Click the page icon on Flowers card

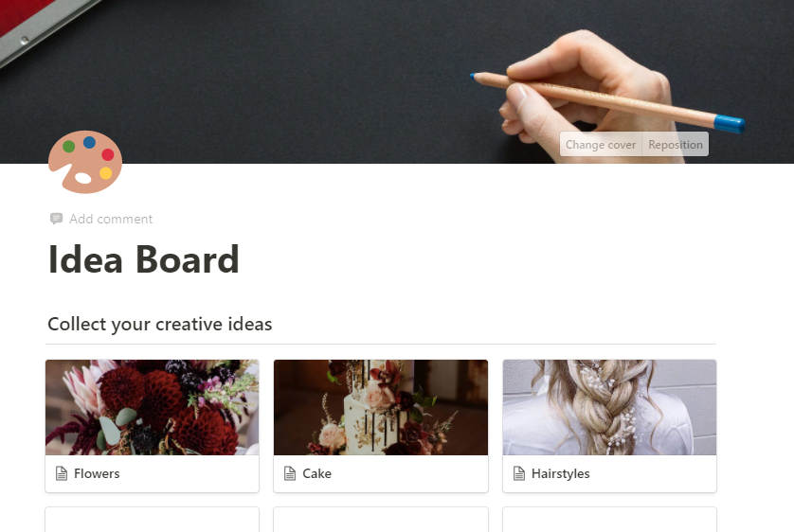(x=62, y=473)
